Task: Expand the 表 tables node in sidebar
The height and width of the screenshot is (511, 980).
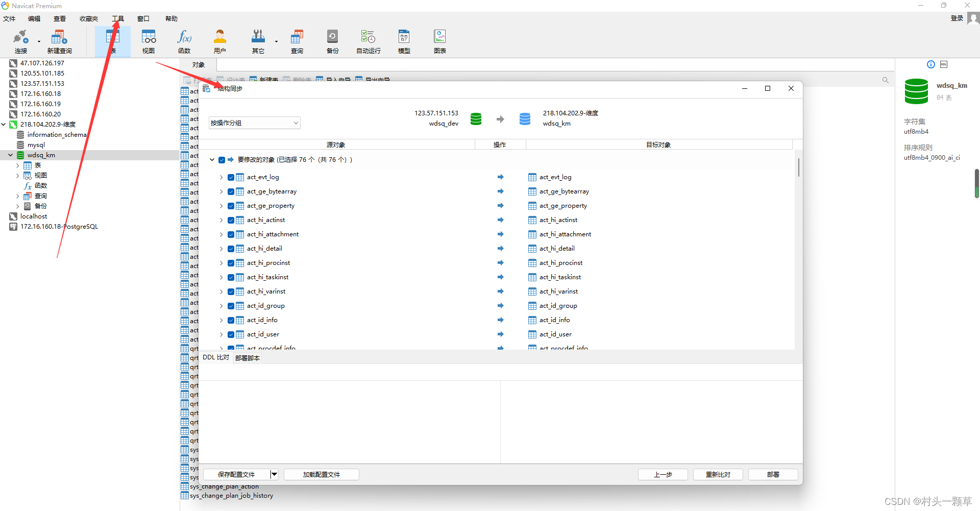Action: click(17, 165)
